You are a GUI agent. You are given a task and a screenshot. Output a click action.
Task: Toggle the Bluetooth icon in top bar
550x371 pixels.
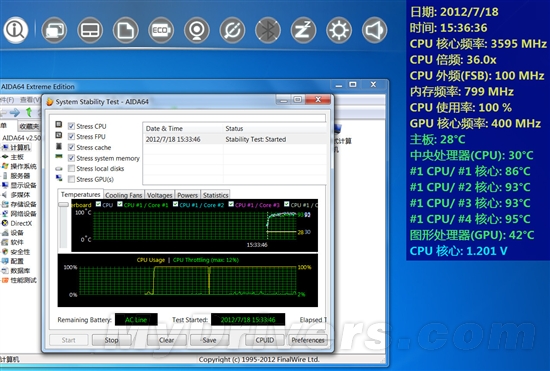pos(268,30)
